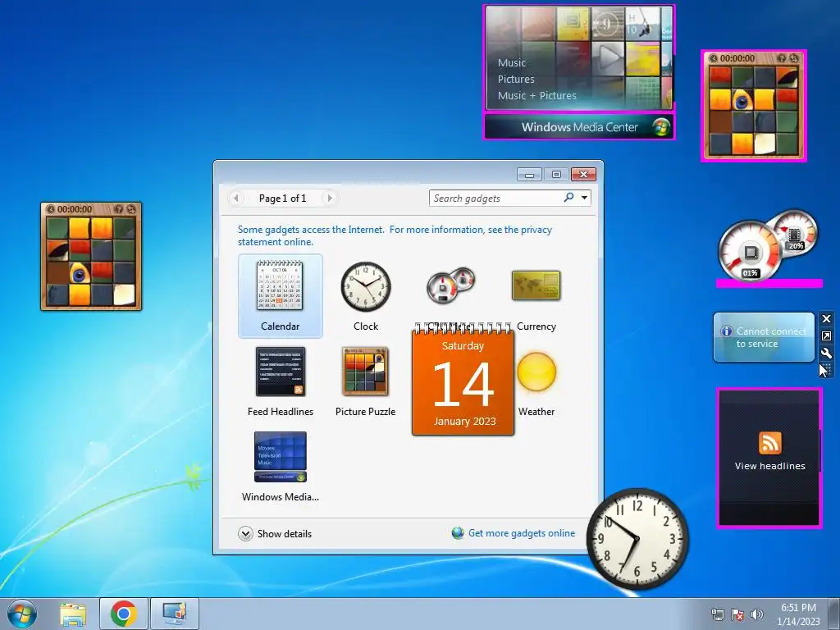
Task: Launch the Windows Media Center bar button
Action: (578, 127)
